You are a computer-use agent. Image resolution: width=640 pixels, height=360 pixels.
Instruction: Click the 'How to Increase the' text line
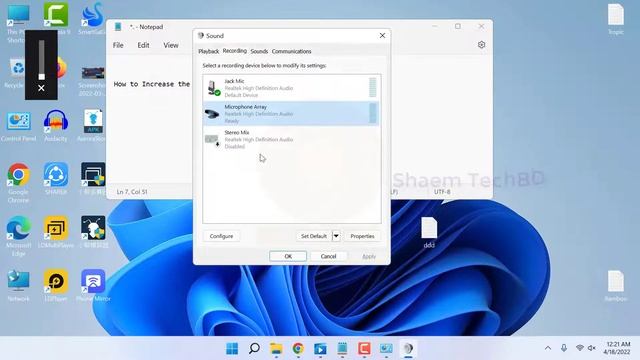152,84
